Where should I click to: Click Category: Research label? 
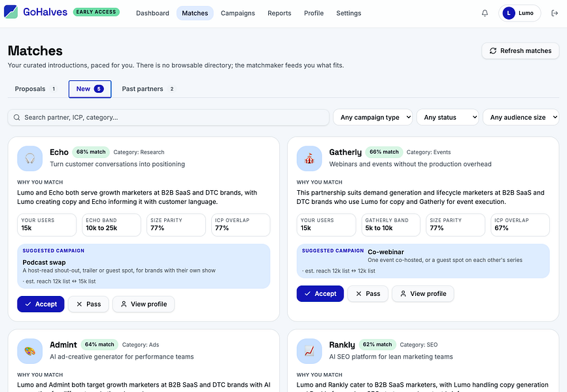(139, 152)
